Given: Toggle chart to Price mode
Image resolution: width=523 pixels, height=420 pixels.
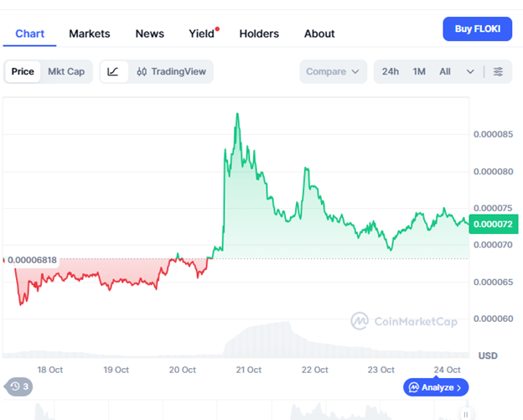Looking at the screenshot, I should [x=23, y=72].
